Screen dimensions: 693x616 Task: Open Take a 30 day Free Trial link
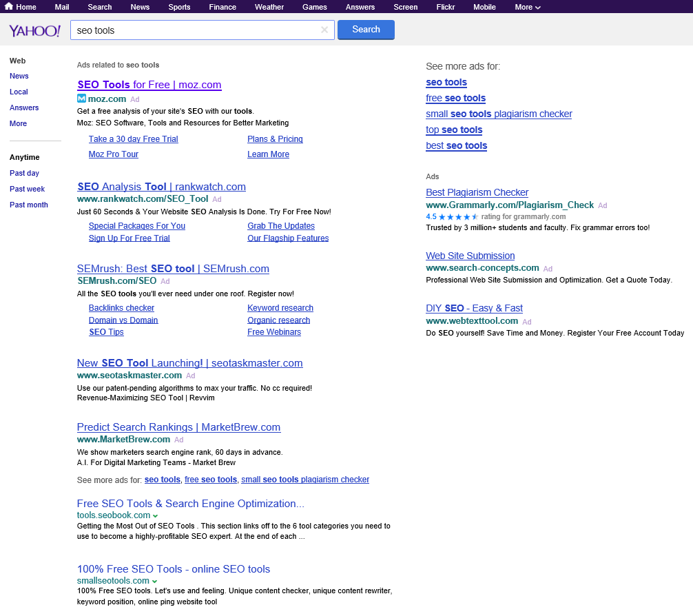133,139
